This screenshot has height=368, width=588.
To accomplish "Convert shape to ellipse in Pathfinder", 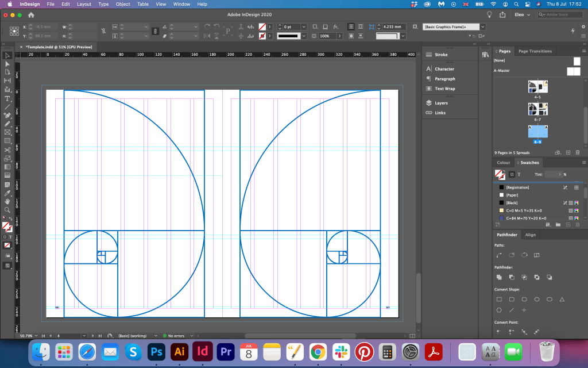I will [550, 300].
